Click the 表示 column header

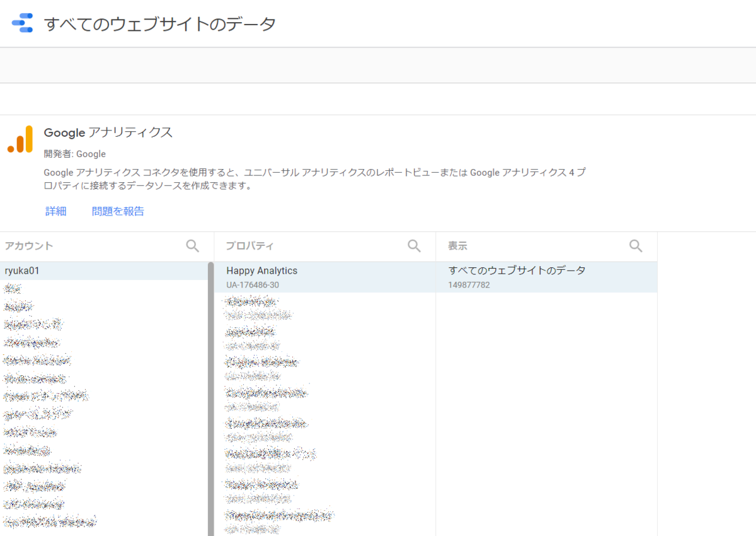pos(457,246)
